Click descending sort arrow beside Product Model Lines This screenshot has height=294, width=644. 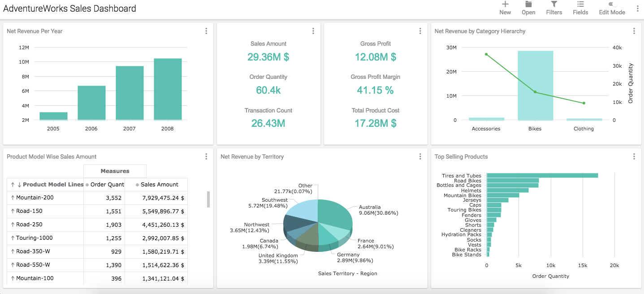tap(19, 185)
